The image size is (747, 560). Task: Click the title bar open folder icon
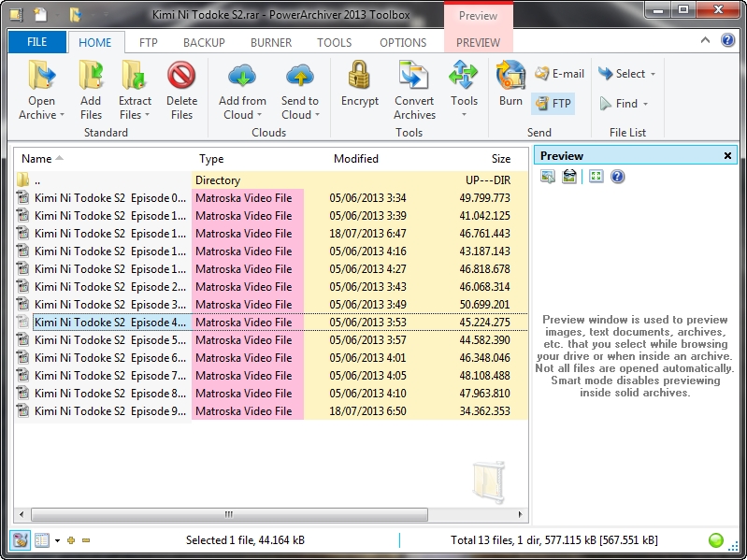[75, 15]
